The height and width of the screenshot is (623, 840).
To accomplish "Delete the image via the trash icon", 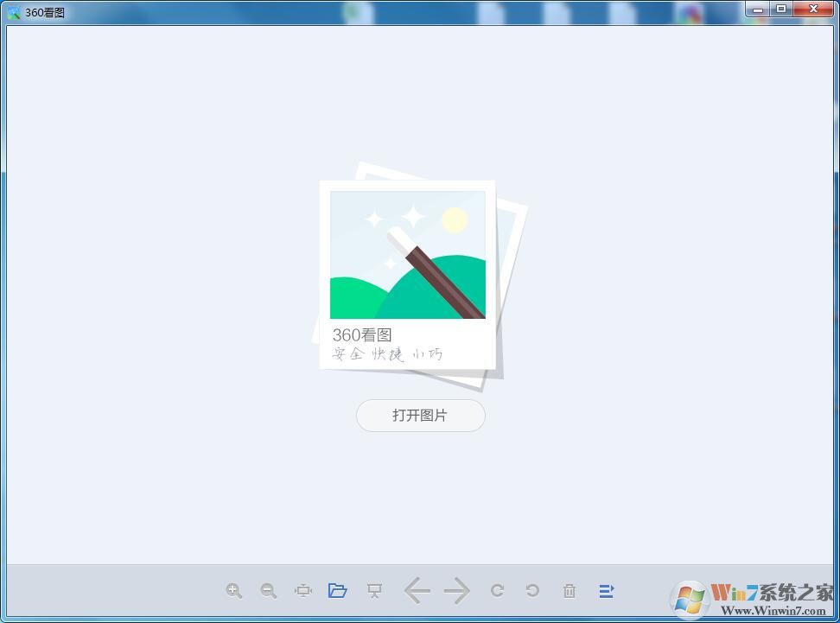I will [570, 591].
